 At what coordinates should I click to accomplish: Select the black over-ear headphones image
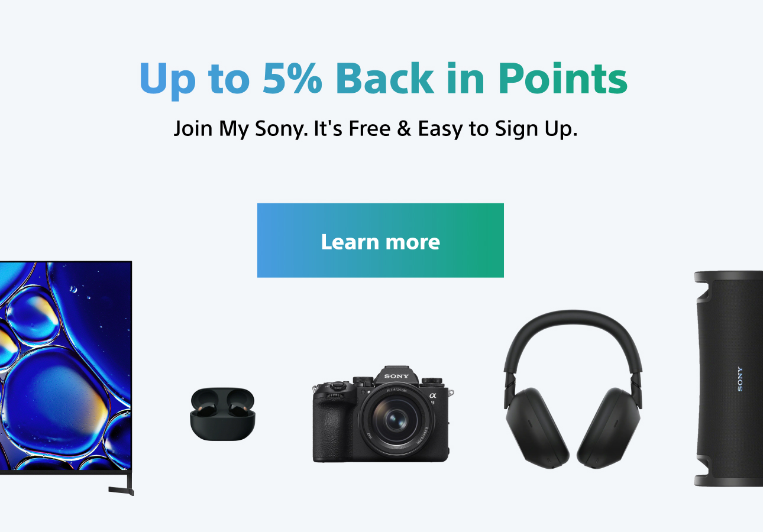pos(573,388)
